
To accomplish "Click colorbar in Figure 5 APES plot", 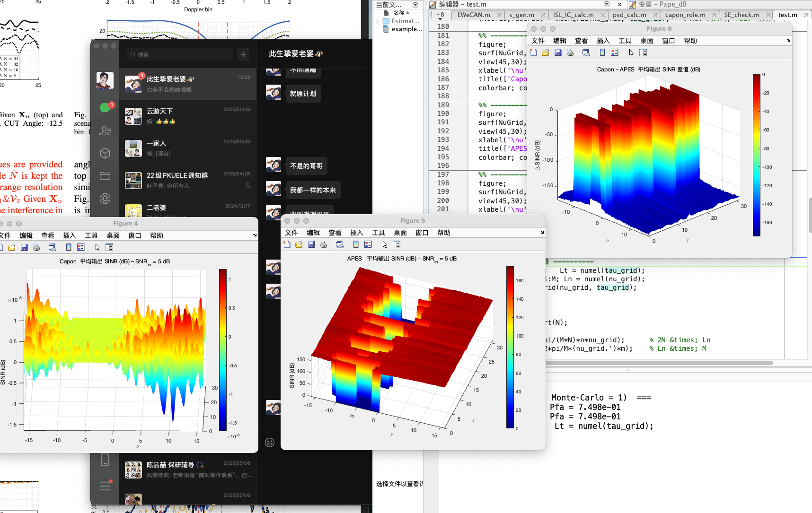I will [x=510, y=348].
